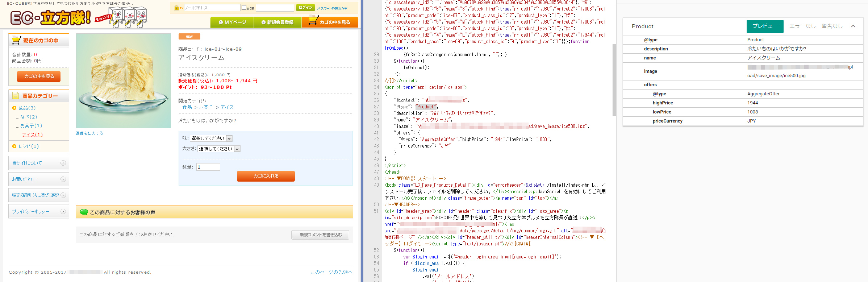Click the パスワードを忘れた方 link

[x=332, y=8]
